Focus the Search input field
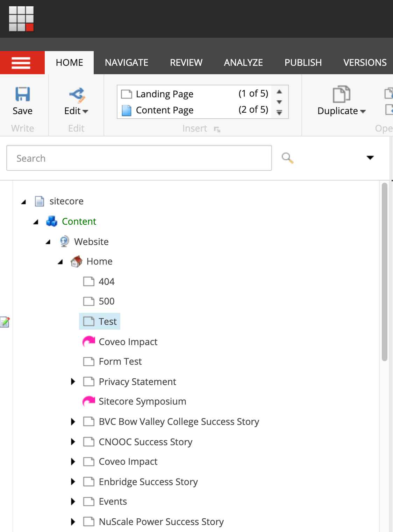Viewport: 393px width, 532px height. 139,158
